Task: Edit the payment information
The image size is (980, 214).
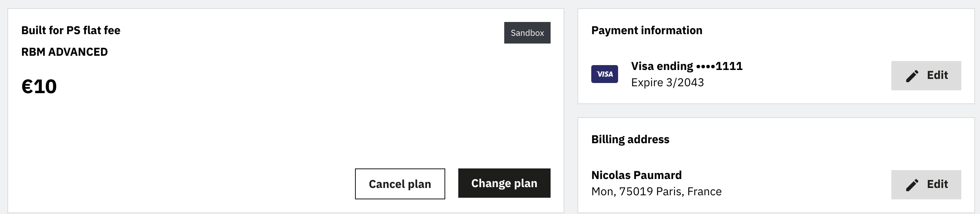Action: point(926,76)
